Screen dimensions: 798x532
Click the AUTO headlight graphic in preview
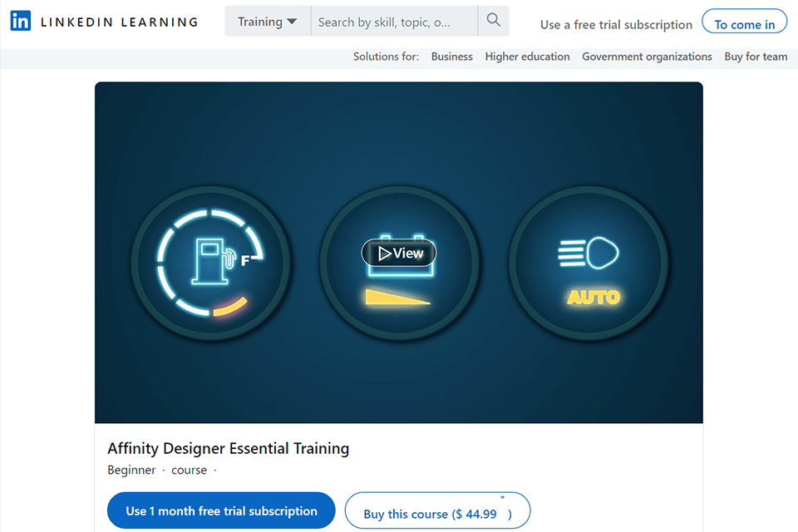(589, 264)
